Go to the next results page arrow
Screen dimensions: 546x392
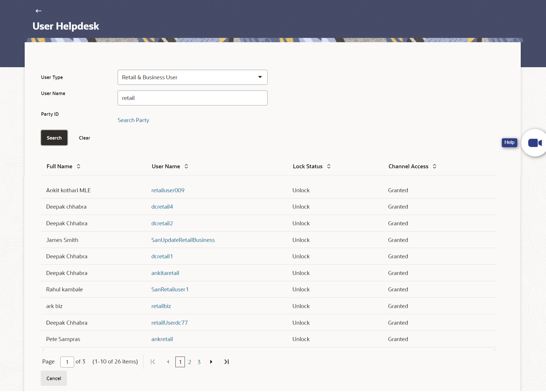click(x=211, y=362)
